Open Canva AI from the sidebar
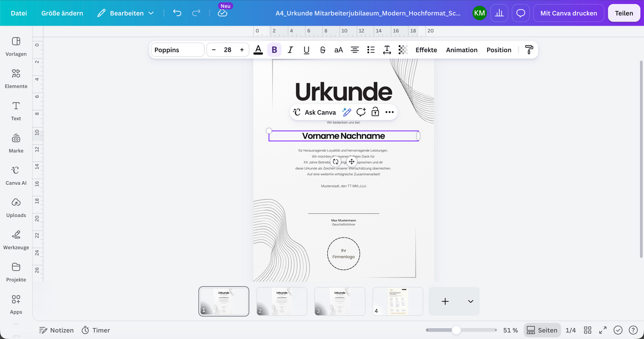This screenshot has height=339, width=644. coord(16,175)
